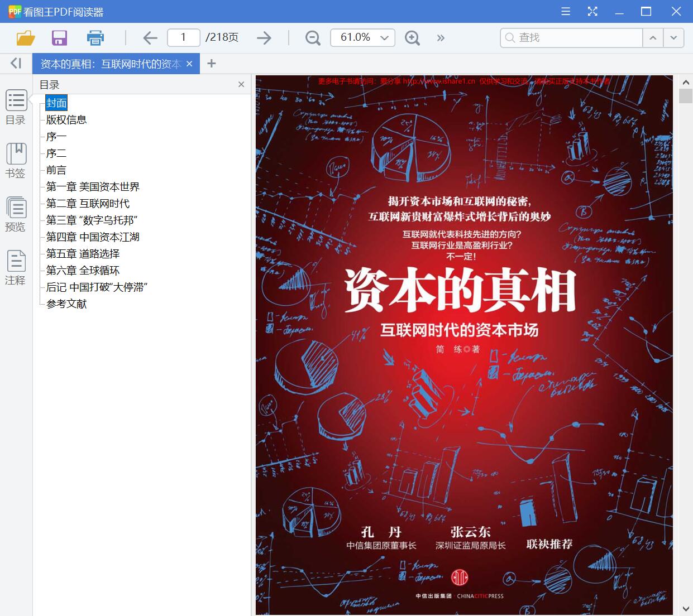Go to 第六章 全球循环
This screenshot has height=616, width=693.
pyautogui.click(x=83, y=271)
